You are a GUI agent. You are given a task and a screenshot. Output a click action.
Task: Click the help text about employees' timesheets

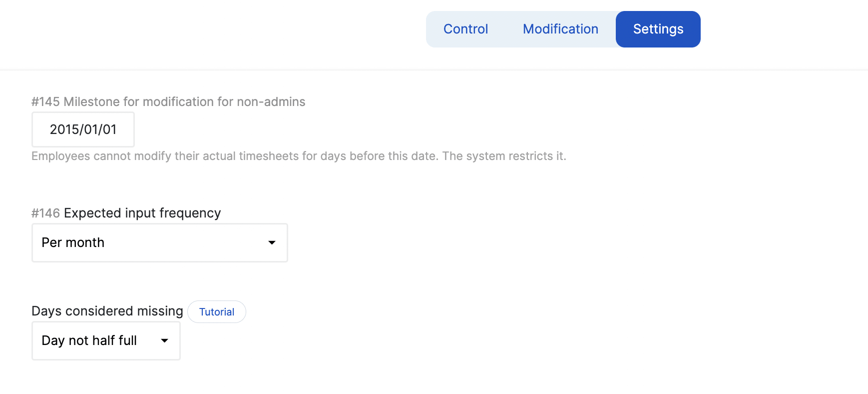[x=298, y=156]
